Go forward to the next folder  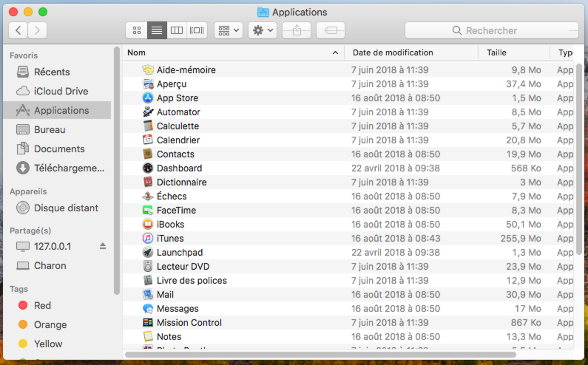[37, 30]
